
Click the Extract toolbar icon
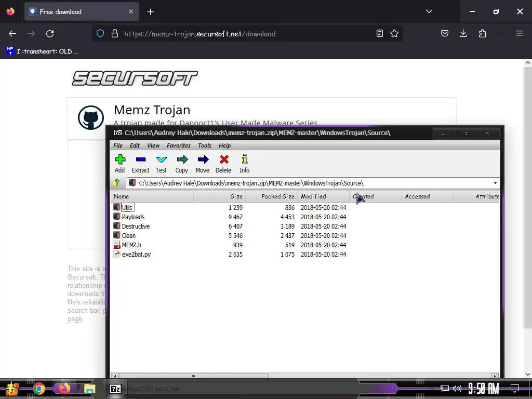coord(140,164)
